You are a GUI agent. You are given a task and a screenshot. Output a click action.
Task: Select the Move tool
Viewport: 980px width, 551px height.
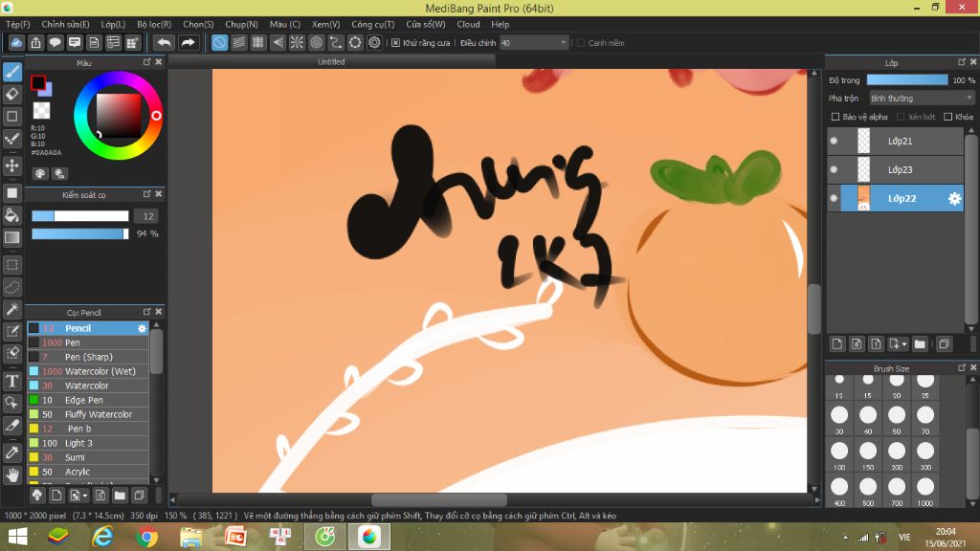11,165
